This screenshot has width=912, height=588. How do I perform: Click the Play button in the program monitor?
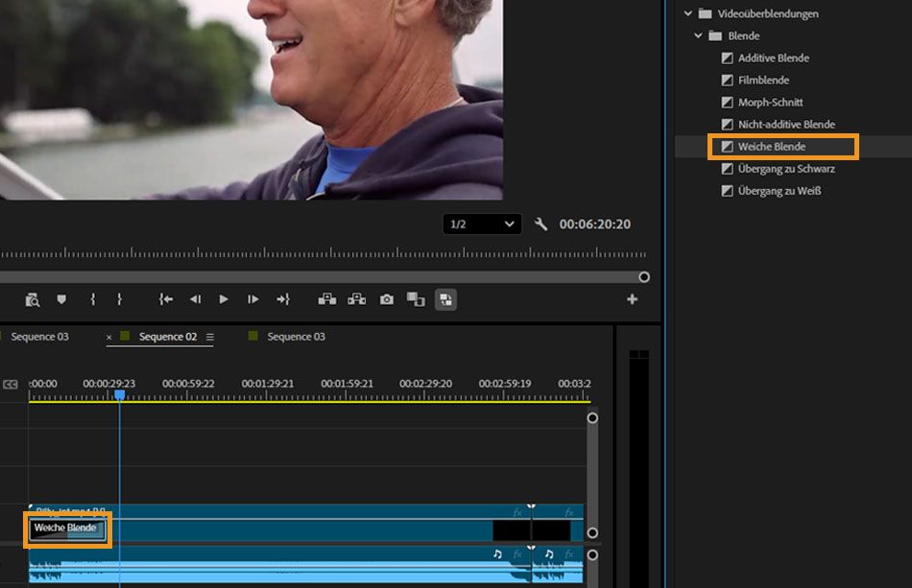point(224,299)
